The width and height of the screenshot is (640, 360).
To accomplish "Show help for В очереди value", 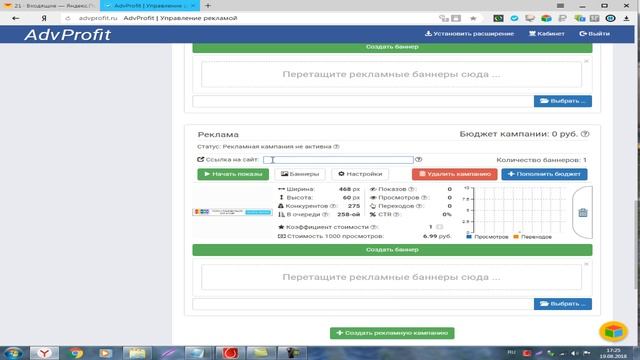I will pyautogui.click(x=325, y=214).
